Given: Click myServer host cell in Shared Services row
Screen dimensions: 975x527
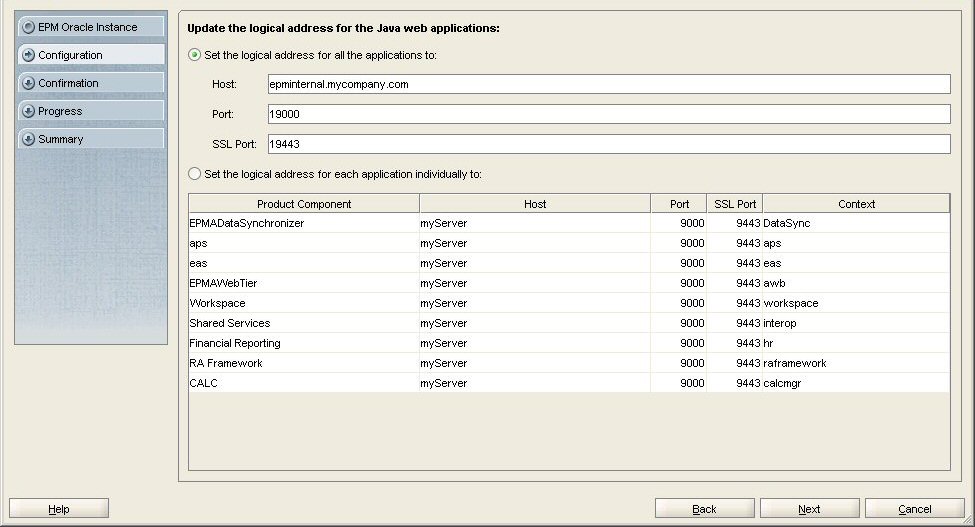Looking at the screenshot, I should (x=535, y=323).
